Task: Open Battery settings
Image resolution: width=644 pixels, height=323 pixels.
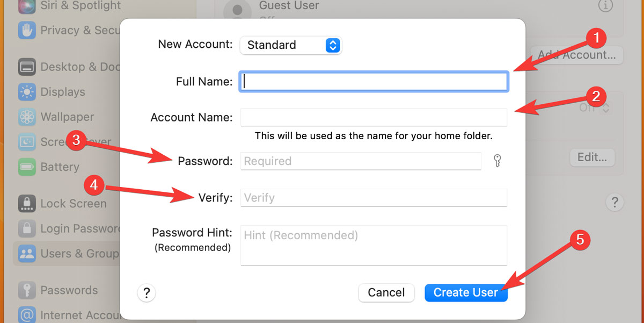Action: pyautogui.click(x=27, y=167)
